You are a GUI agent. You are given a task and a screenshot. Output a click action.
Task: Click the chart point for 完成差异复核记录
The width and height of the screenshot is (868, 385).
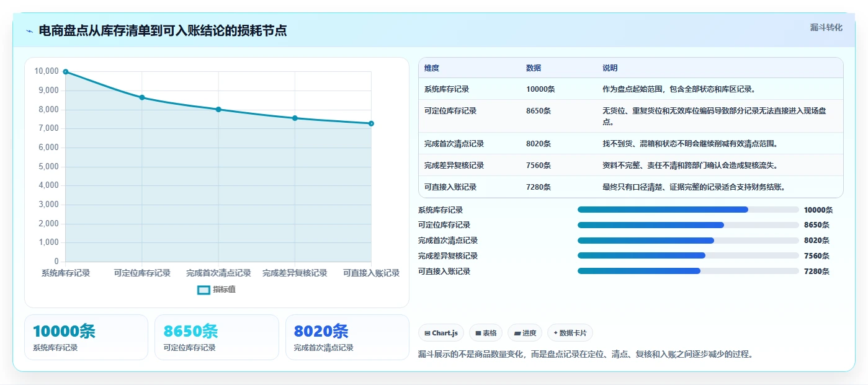[295, 118]
